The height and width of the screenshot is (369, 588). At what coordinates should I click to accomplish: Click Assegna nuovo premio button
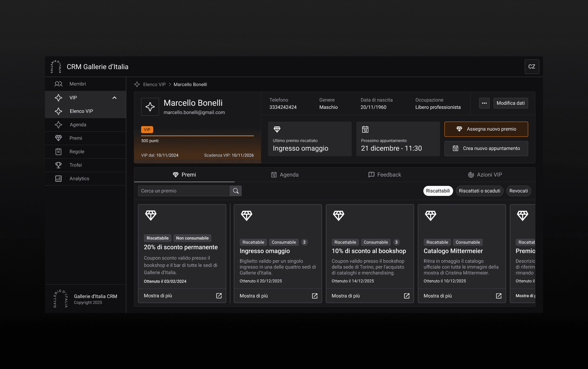[x=486, y=129]
